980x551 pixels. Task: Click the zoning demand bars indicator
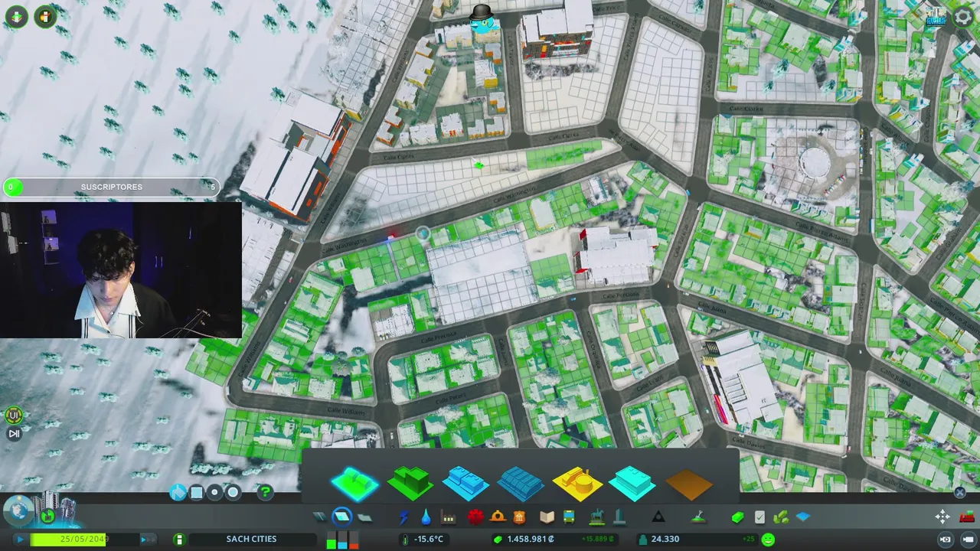pos(342,542)
